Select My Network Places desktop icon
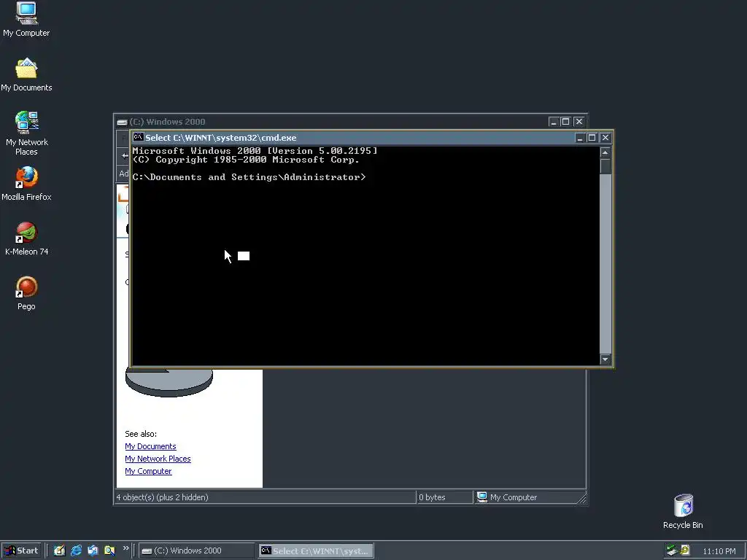This screenshot has width=747, height=560. 27,133
